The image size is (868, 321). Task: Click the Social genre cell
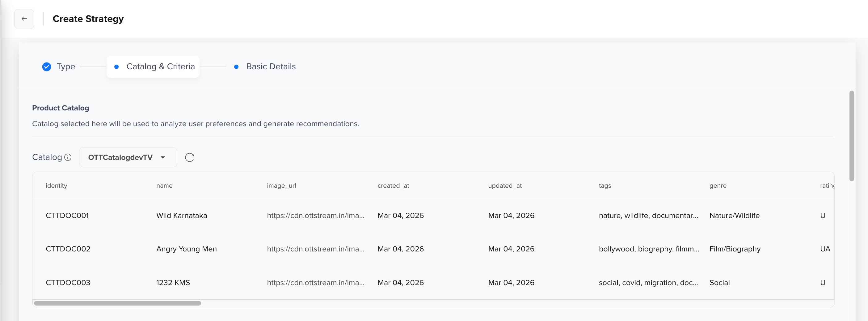tap(720, 283)
